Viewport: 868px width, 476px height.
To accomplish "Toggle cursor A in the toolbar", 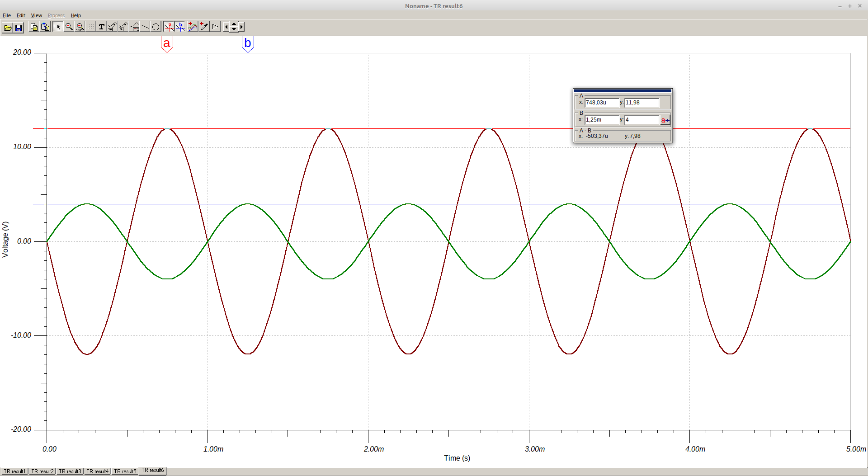I will [169, 27].
